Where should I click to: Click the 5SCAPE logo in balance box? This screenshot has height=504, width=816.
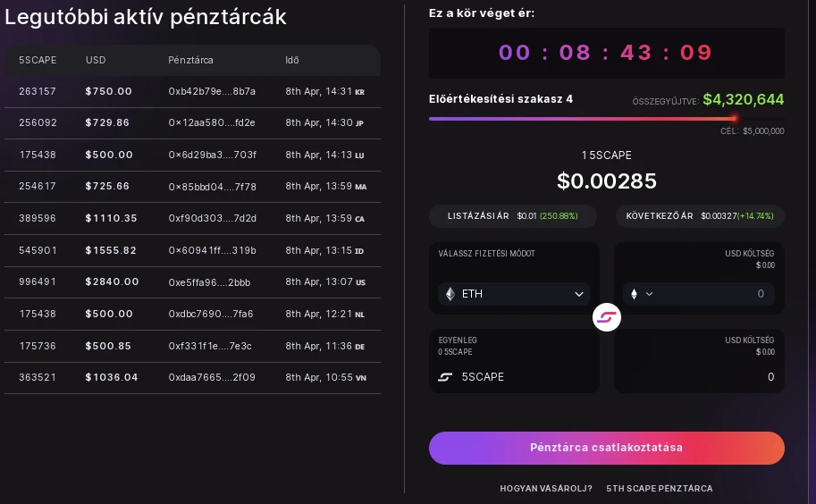(445, 377)
